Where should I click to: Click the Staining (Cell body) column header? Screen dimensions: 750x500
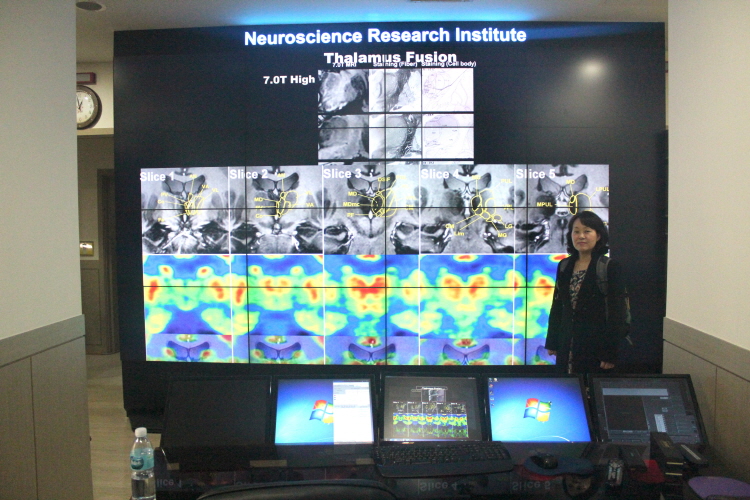[x=449, y=64]
